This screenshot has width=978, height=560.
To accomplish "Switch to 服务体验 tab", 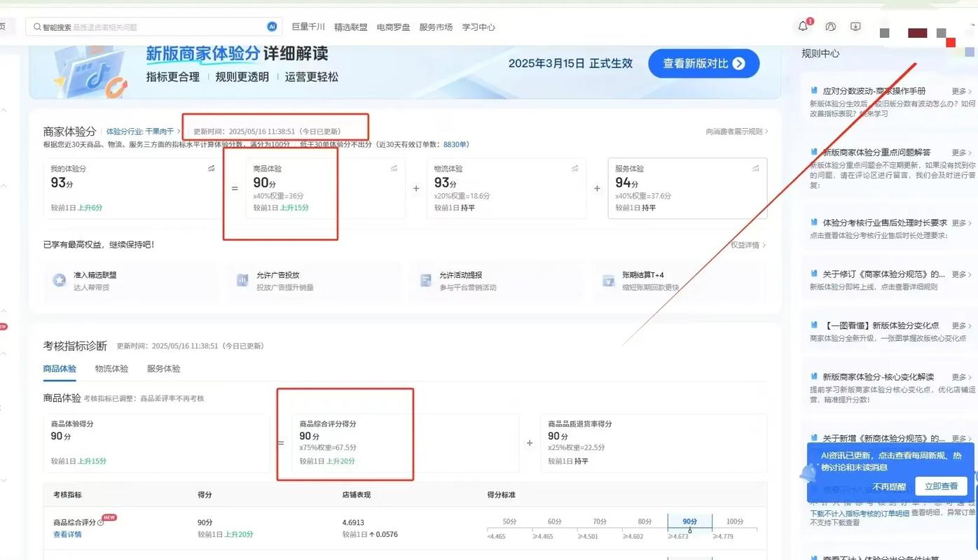I will (163, 369).
